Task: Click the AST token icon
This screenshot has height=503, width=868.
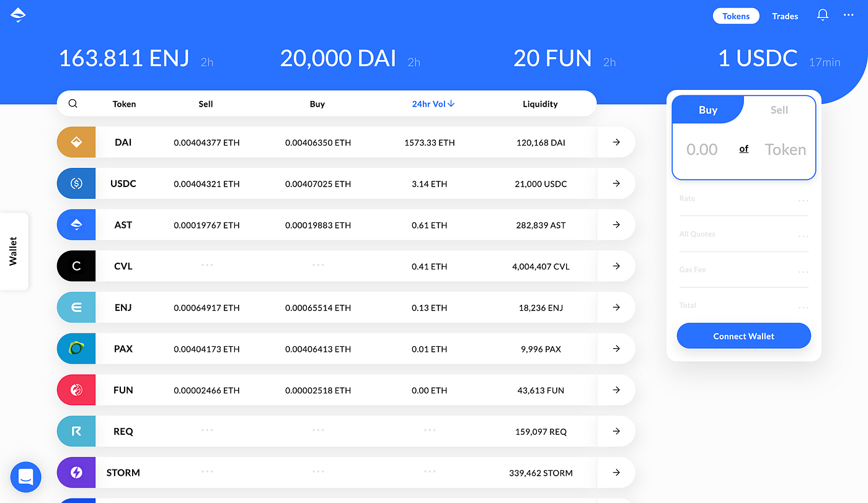Action: click(x=76, y=225)
